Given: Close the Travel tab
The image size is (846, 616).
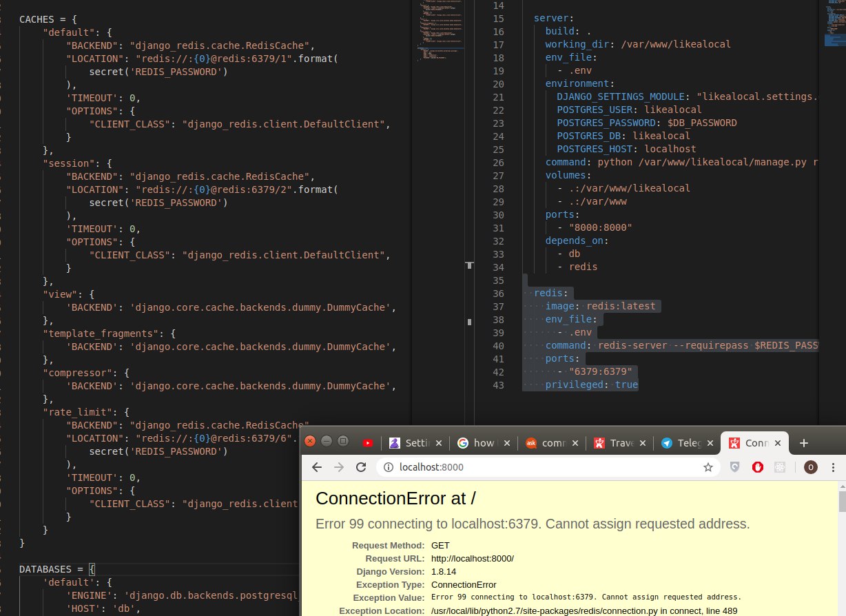Looking at the screenshot, I should (x=643, y=443).
